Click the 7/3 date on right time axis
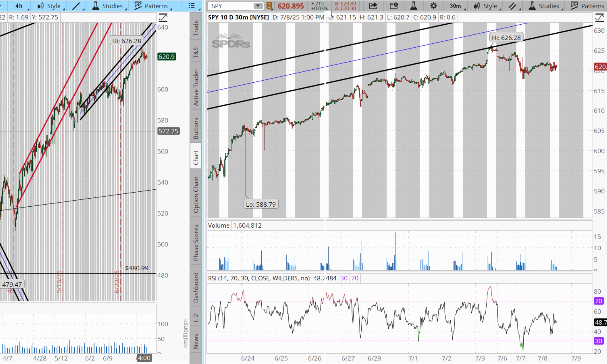Viewport: 607px width, 364px height. 480,358
